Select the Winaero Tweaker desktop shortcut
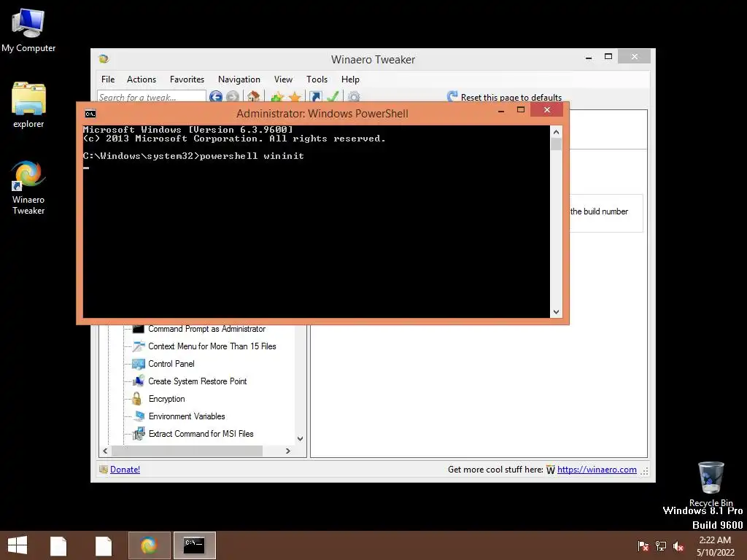This screenshot has height=560, width=747. tap(28, 188)
